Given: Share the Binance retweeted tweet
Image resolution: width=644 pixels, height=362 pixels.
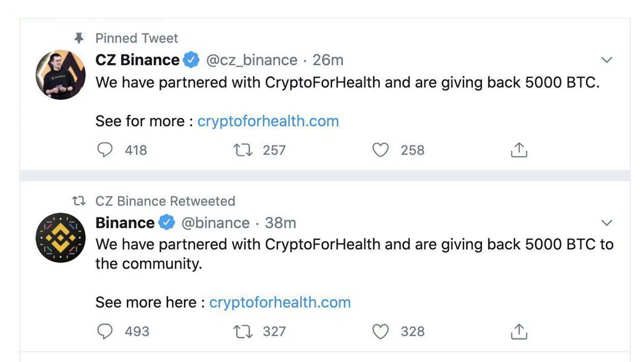Looking at the screenshot, I should coord(518,332).
